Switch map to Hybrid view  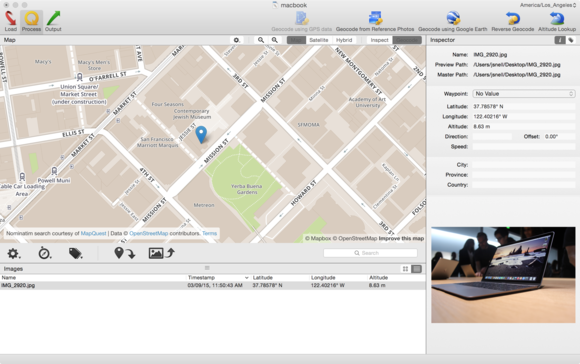[344, 40]
